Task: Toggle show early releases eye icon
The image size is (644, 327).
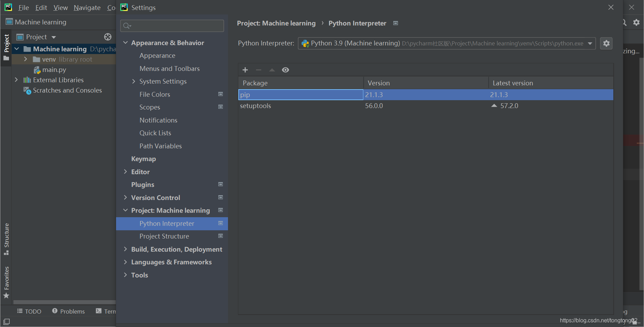Action: (x=285, y=70)
